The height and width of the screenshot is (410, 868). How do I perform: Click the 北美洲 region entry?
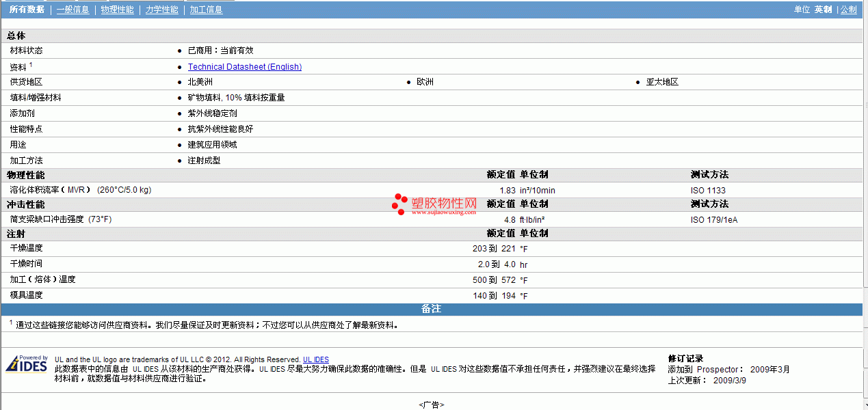tap(200, 82)
